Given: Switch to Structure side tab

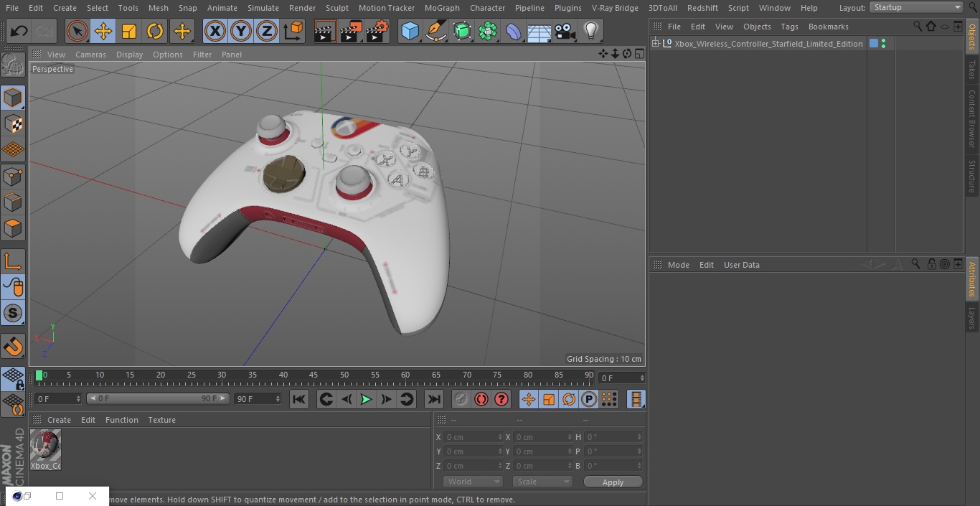Looking at the screenshot, I should (972, 177).
